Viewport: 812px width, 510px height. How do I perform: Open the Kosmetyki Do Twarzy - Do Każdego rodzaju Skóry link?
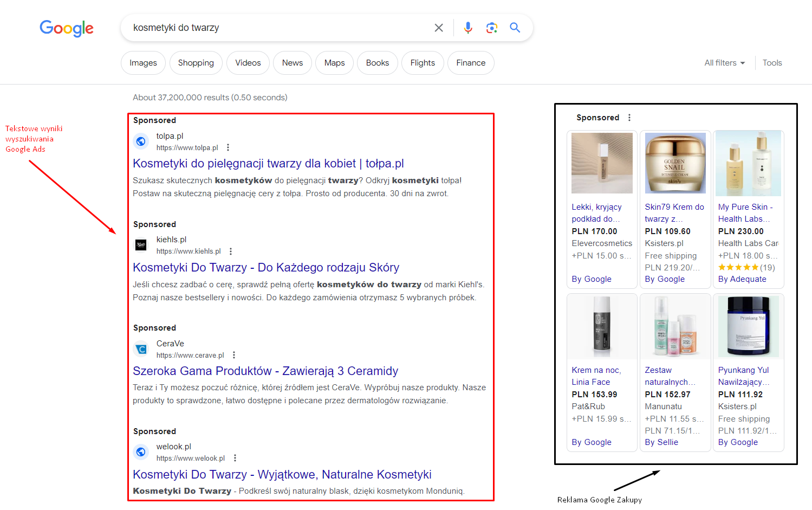(x=266, y=268)
